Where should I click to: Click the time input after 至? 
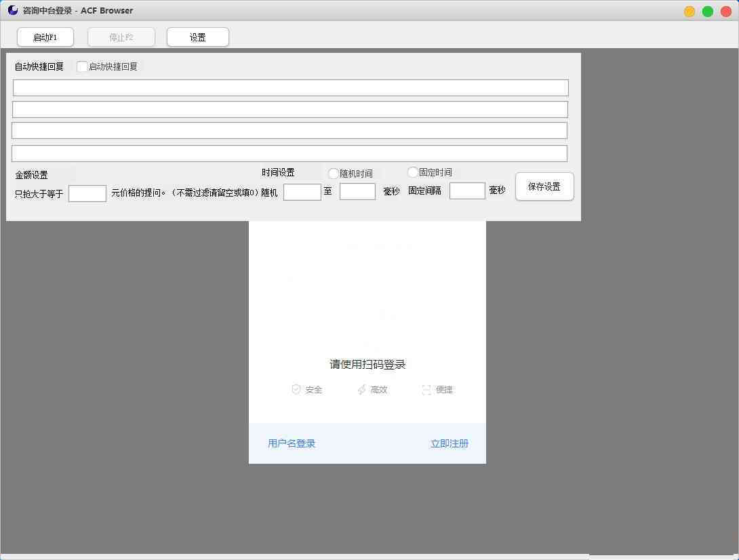pyautogui.click(x=357, y=192)
